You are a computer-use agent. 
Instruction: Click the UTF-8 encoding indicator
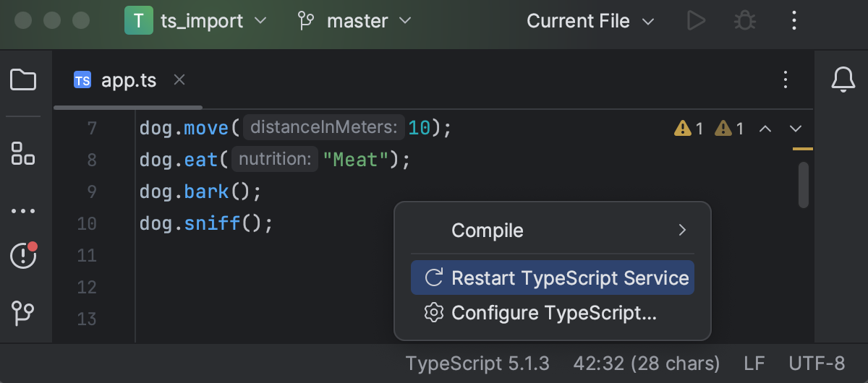point(817,363)
